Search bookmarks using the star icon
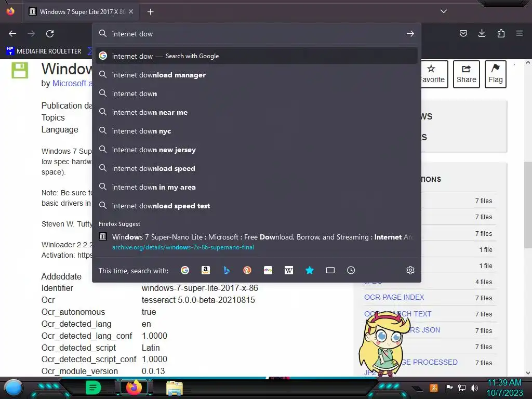The image size is (532, 399). click(310, 270)
